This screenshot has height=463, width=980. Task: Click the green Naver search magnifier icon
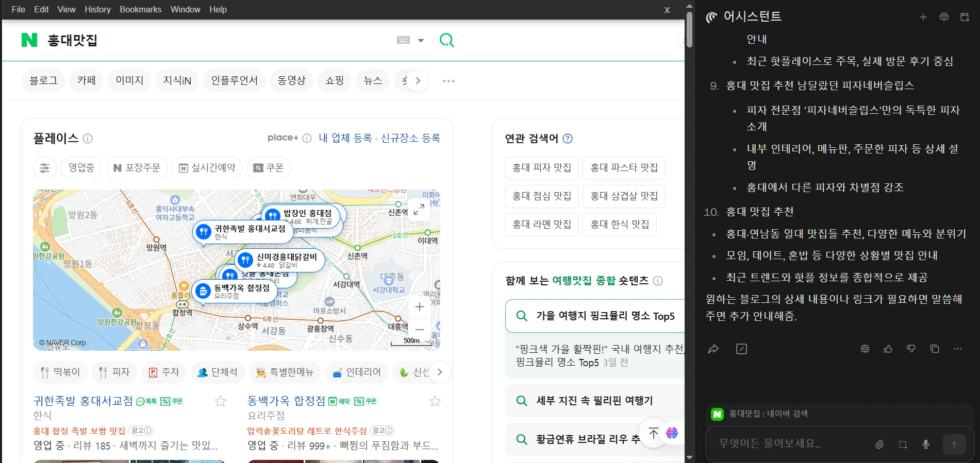[x=446, y=40]
